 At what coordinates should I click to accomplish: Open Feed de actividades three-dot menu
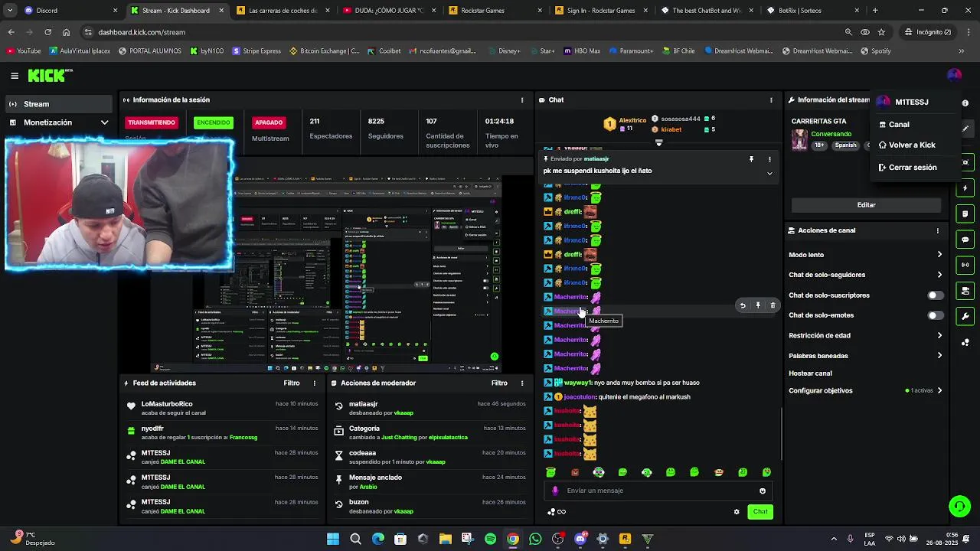[314, 383]
